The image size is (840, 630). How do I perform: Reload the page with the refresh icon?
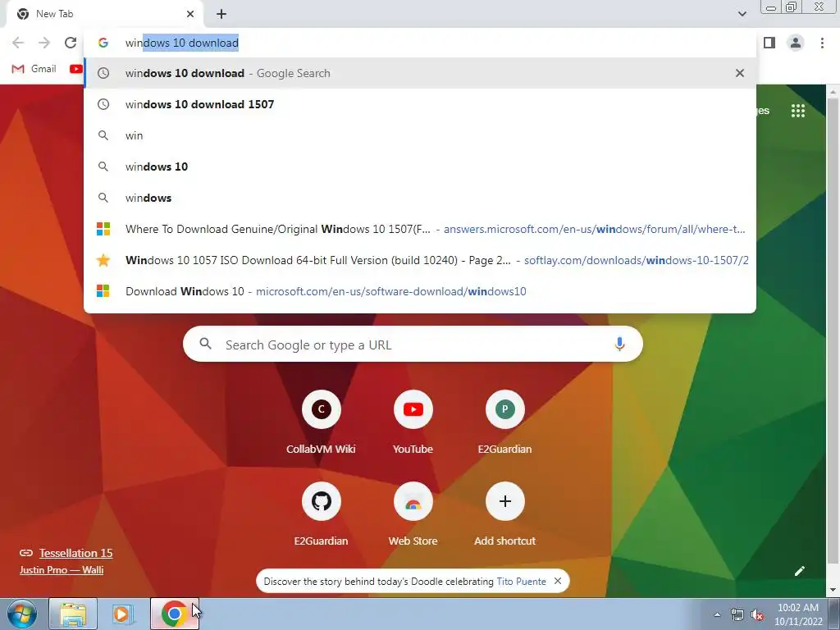71,43
